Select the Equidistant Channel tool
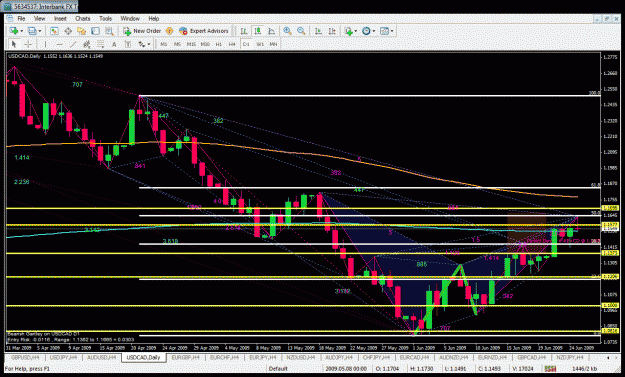 [x=86, y=44]
